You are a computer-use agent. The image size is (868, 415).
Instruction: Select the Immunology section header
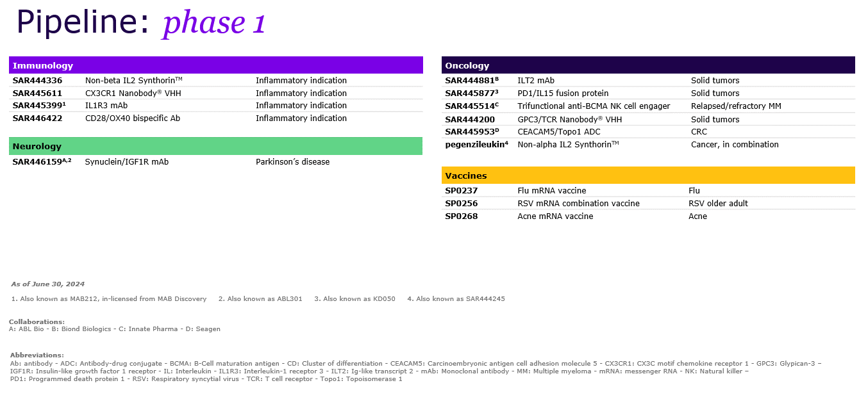42,65
